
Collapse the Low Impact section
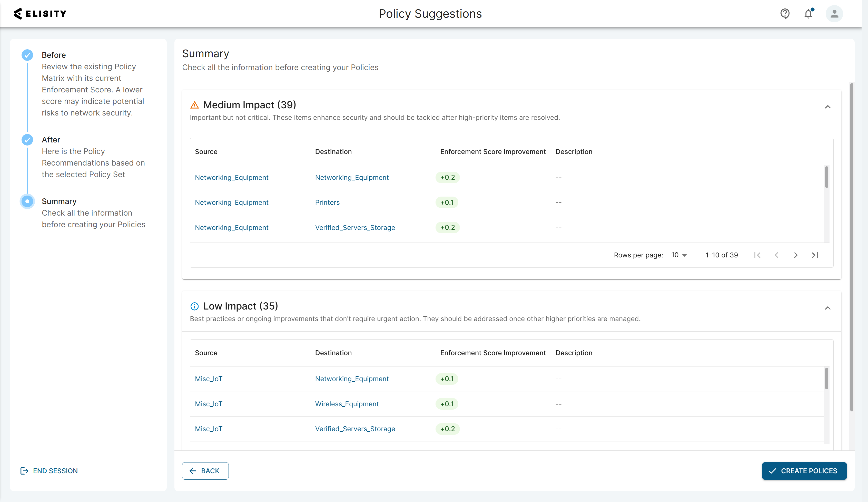coord(827,308)
